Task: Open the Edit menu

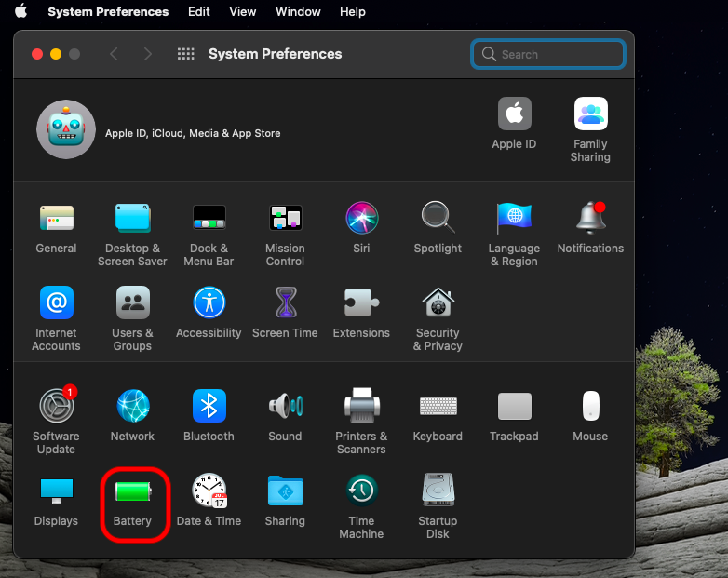Action: [198, 11]
